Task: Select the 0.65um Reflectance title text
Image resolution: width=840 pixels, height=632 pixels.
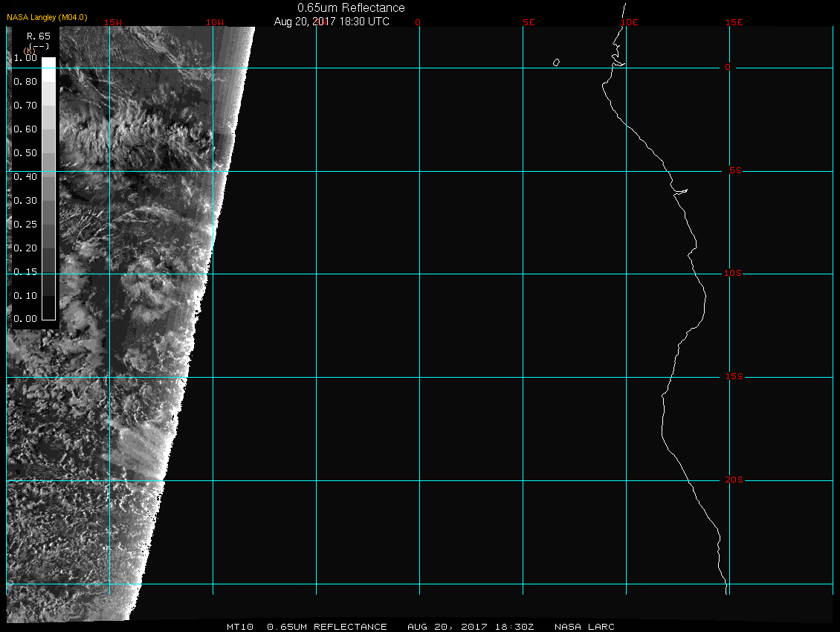Action: (351, 7)
